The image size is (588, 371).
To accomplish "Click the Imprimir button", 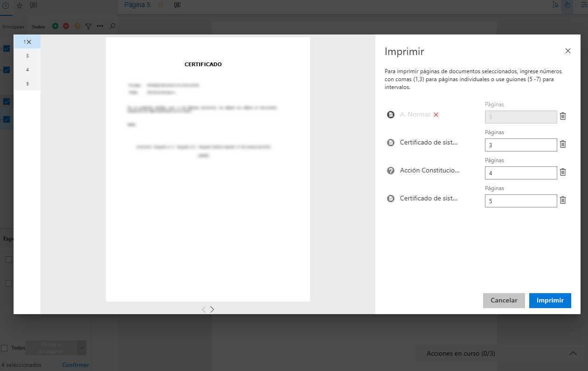I will [x=550, y=301].
